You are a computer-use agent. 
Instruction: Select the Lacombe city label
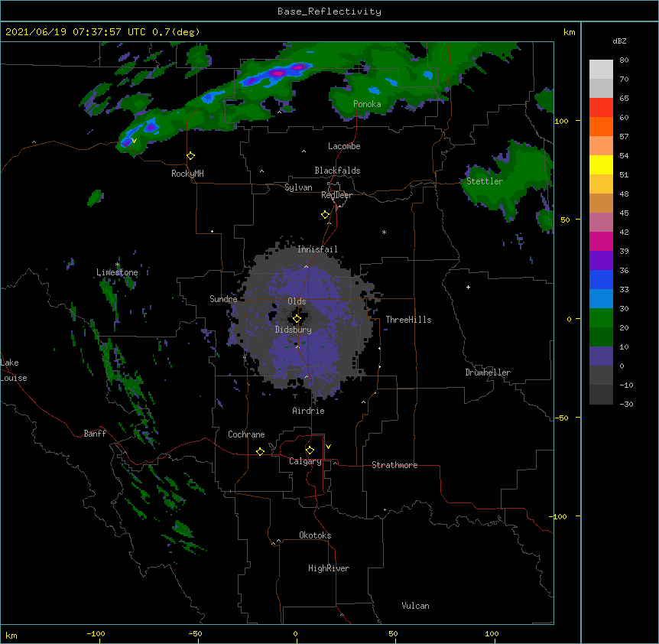tap(344, 146)
